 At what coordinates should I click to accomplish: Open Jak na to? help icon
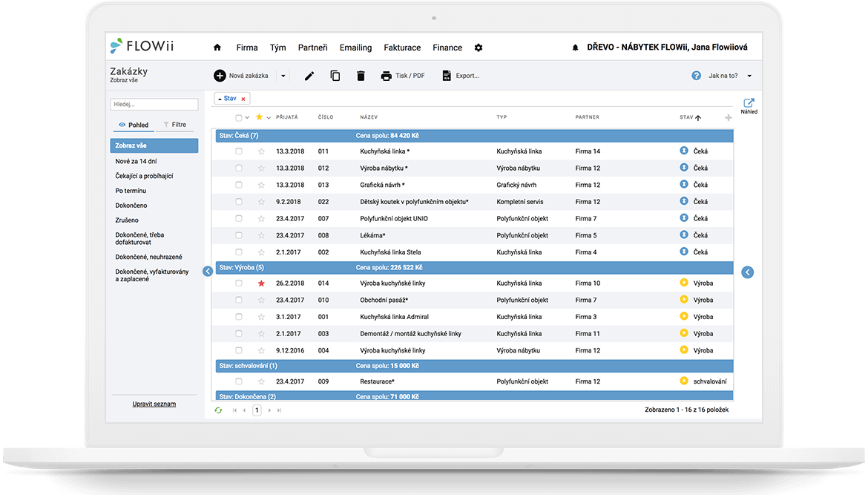point(697,76)
